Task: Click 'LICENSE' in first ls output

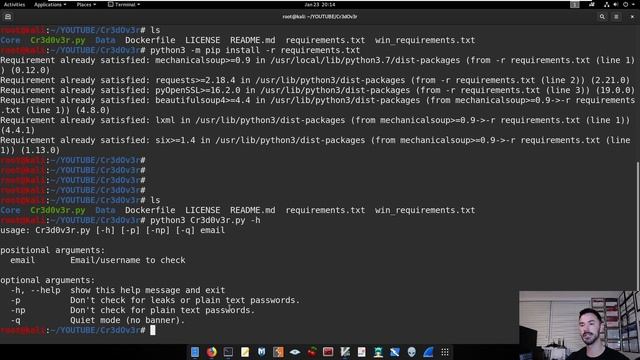Action: pos(202,40)
